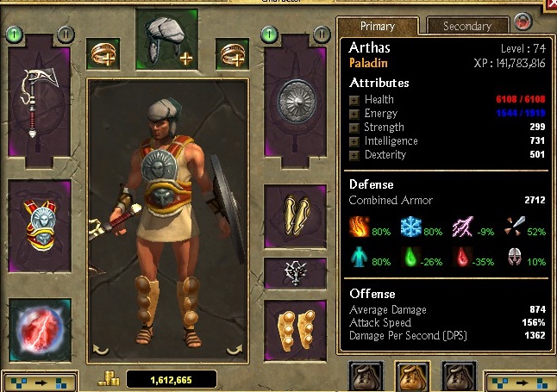The height and width of the screenshot is (392, 557).
Task: Click the helmet equipment slot
Action: coord(166,40)
